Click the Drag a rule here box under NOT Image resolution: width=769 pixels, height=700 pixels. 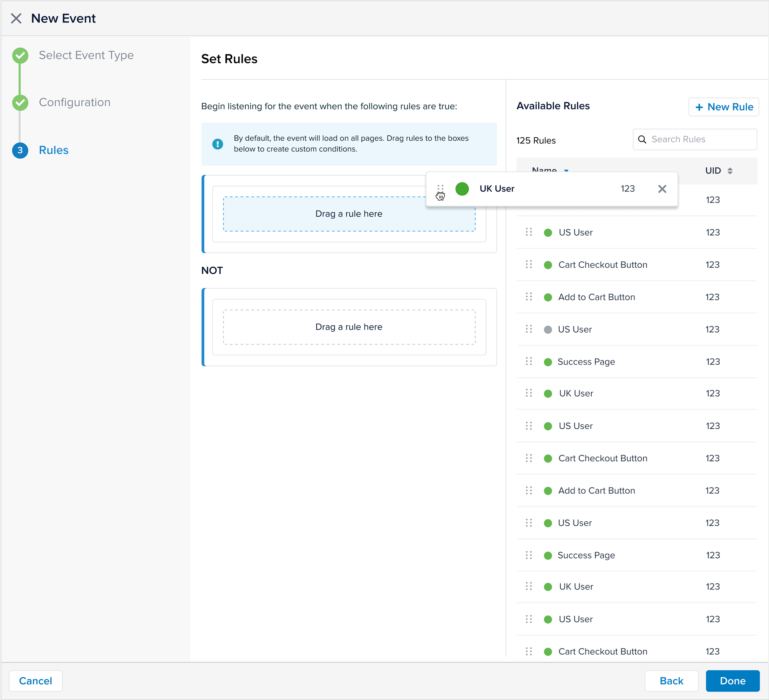click(349, 327)
